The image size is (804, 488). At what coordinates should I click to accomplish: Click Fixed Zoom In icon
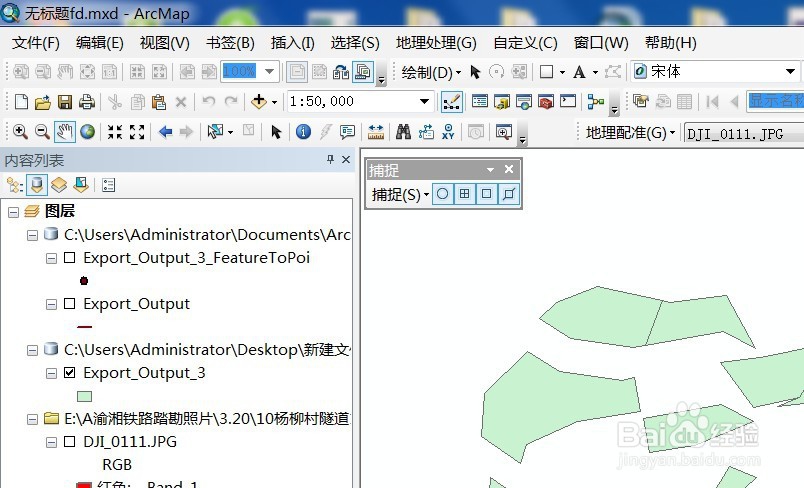click(x=115, y=132)
